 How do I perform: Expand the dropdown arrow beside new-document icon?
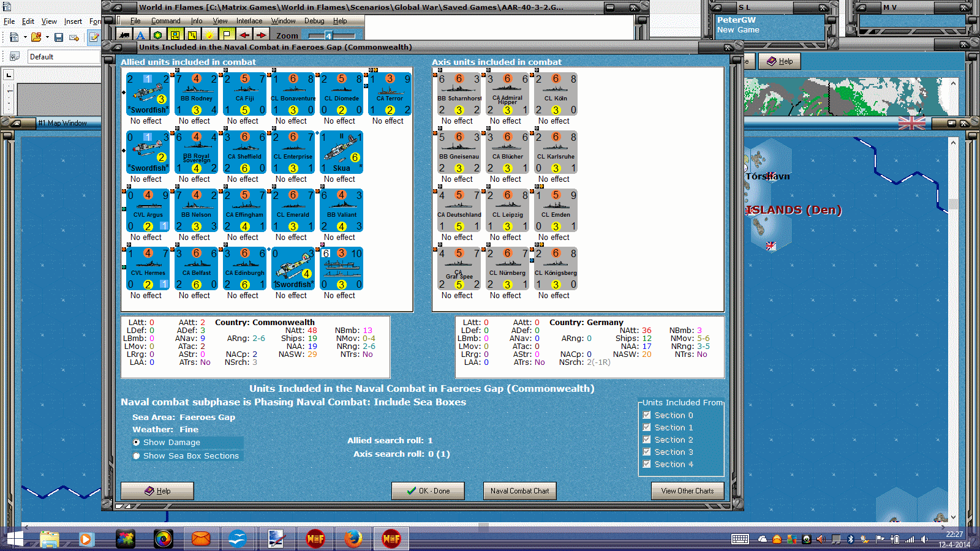(25, 37)
